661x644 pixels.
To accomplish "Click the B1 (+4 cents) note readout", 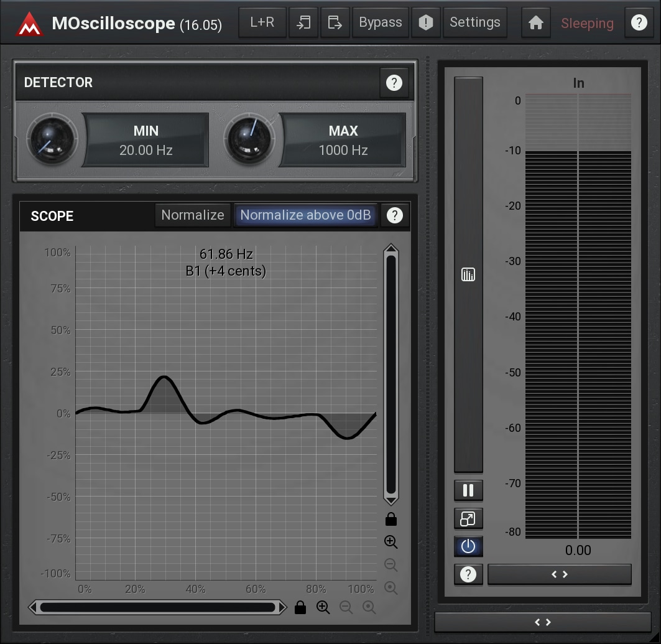I will [226, 271].
